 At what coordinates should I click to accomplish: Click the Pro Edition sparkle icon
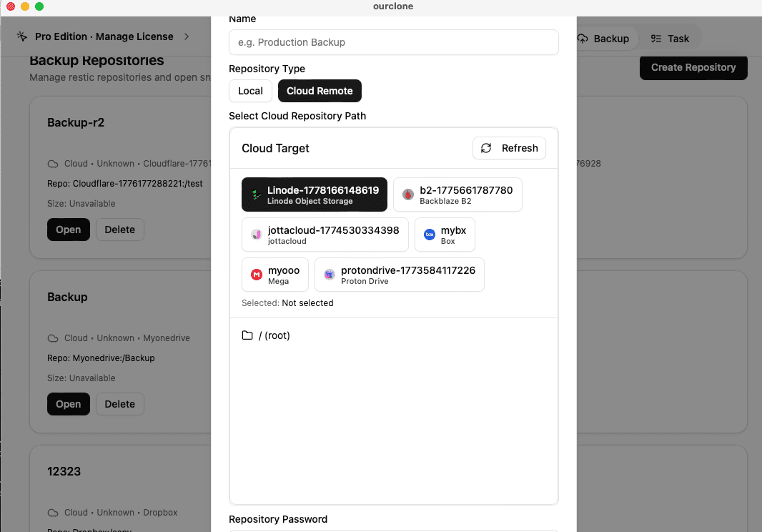[x=22, y=36]
